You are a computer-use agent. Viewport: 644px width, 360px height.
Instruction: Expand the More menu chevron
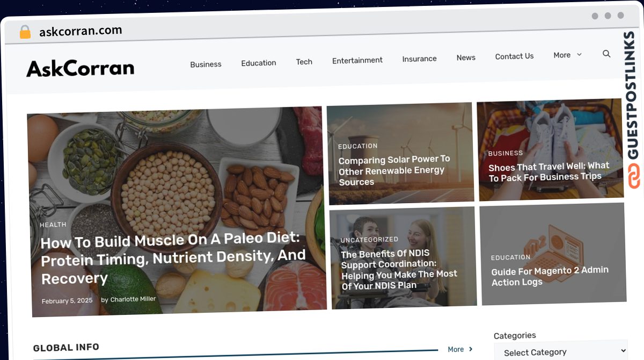tap(579, 55)
